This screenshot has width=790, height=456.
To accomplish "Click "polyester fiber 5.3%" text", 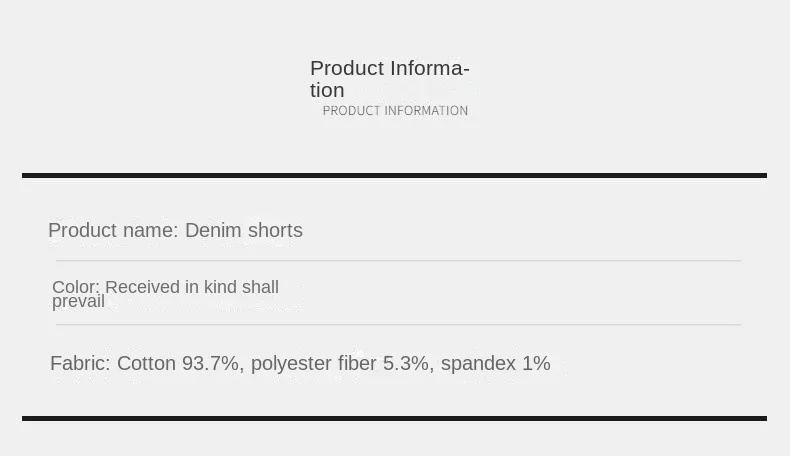I will (342, 364).
